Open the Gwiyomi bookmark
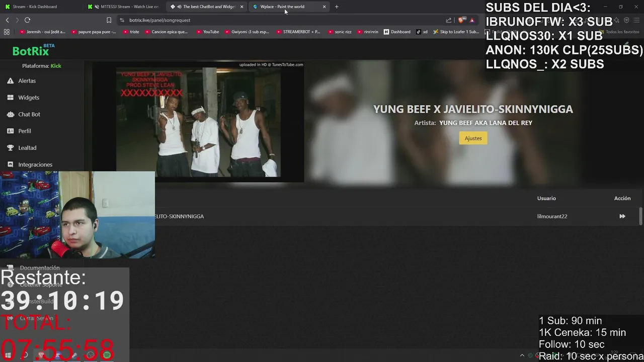 coord(247,32)
